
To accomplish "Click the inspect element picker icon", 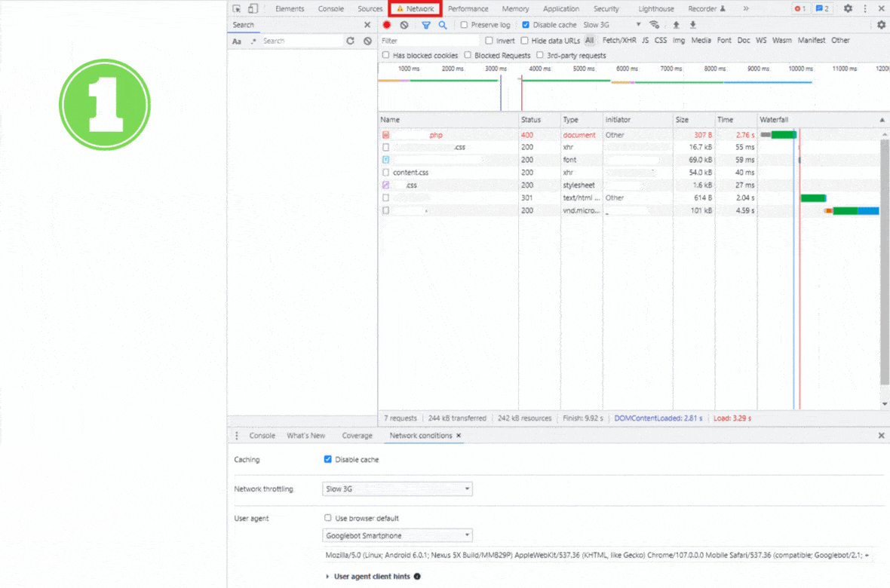I will [237, 9].
